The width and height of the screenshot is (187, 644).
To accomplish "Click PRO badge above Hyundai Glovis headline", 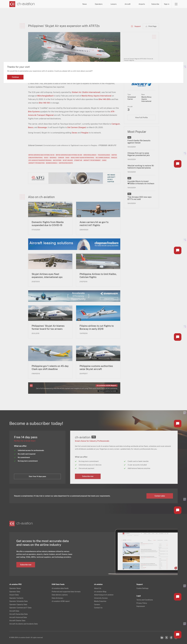I will click(x=129, y=178).
